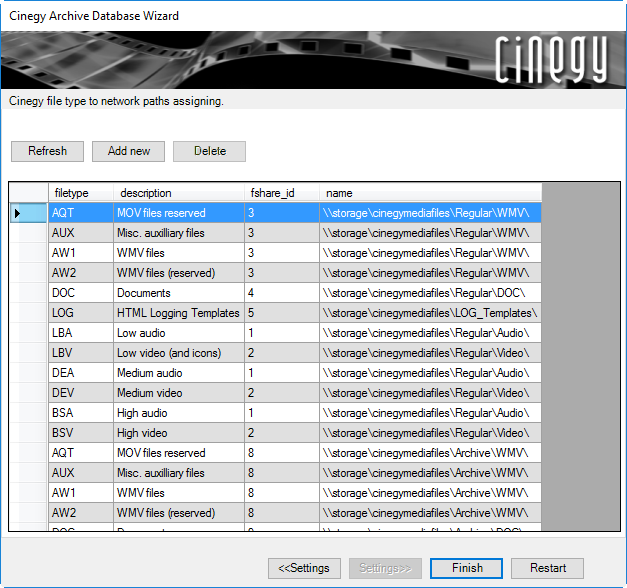Click the name column header

pyautogui.click(x=431, y=193)
